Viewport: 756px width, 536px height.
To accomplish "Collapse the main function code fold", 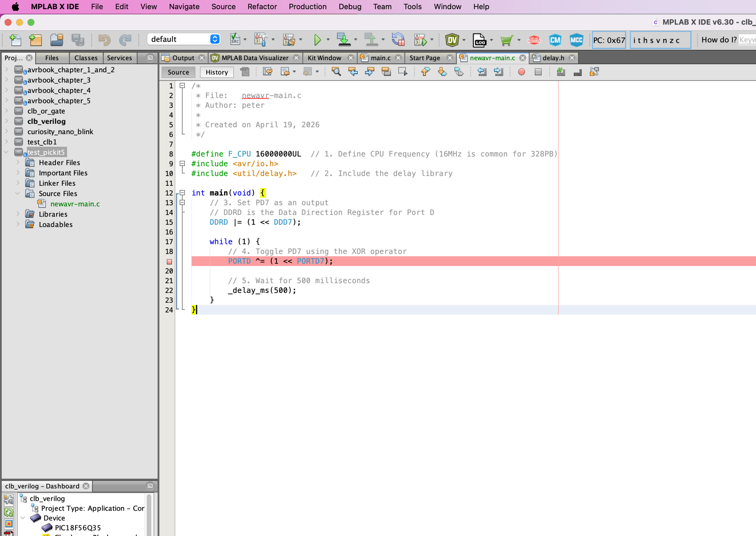I will click(x=182, y=193).
